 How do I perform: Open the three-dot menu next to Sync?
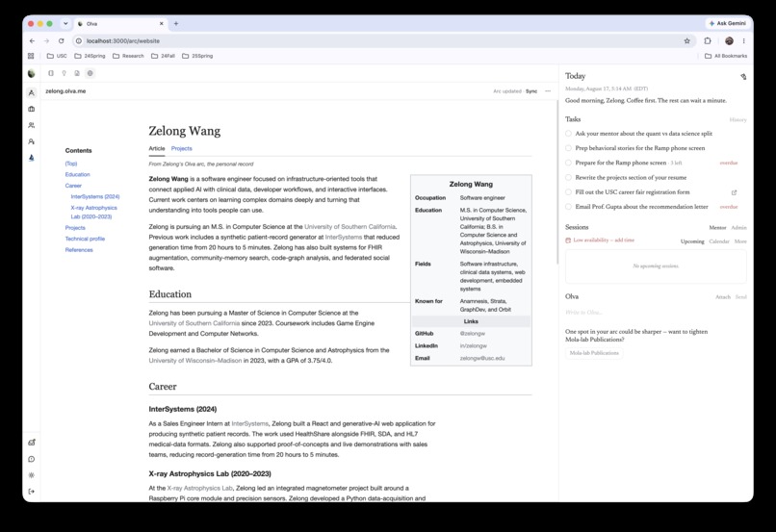pos(548,91)
